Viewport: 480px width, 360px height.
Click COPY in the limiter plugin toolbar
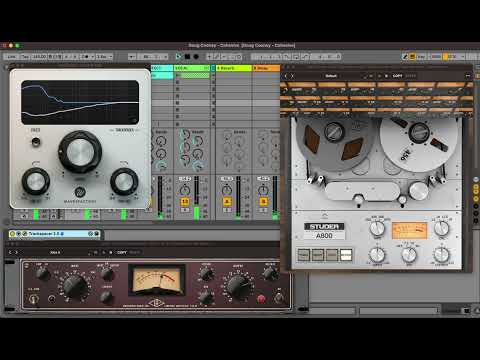(x=122, y=252)
